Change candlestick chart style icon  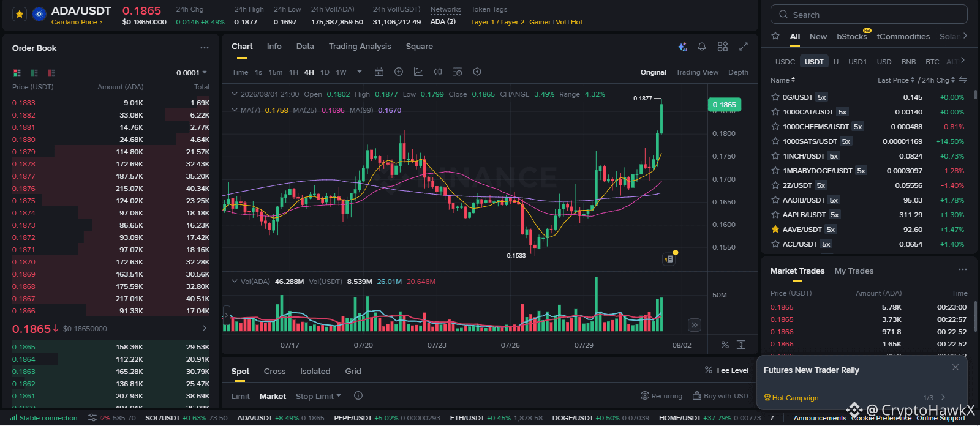(438, 72)
